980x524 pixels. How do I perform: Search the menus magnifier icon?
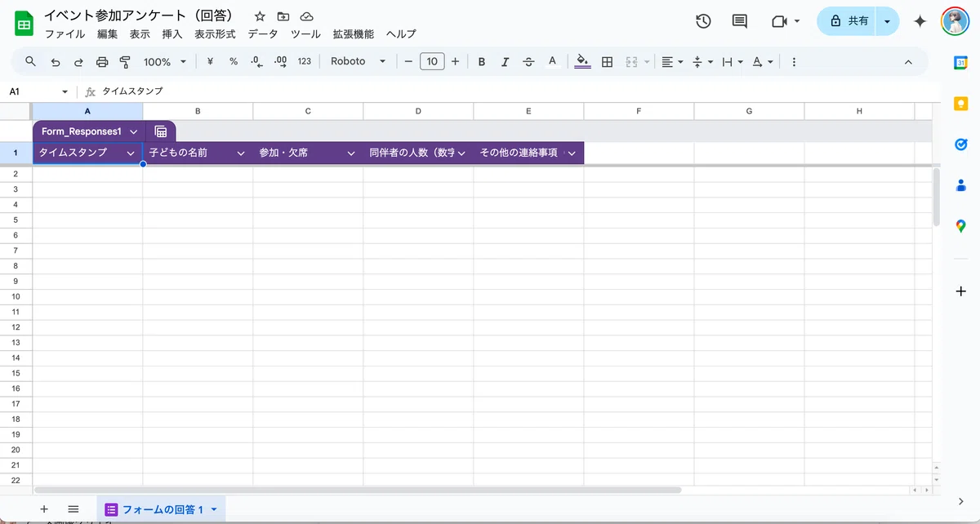(x=31, y=61)
